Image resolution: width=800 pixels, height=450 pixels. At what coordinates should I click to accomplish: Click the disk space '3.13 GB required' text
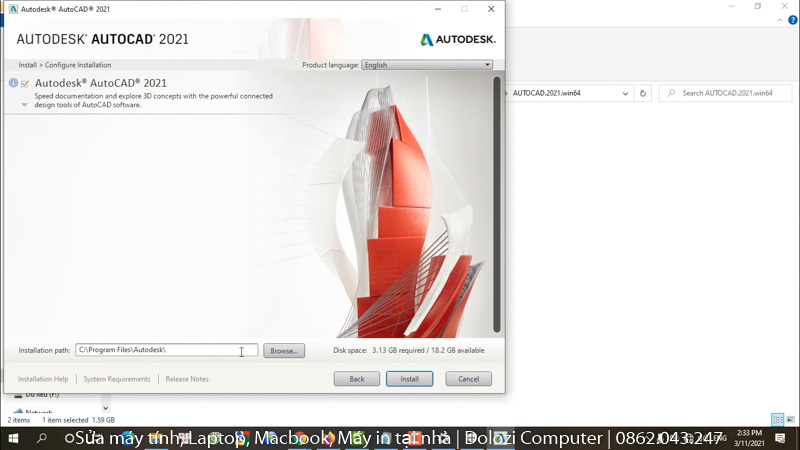pyautogui.click(x=398, y=351)
